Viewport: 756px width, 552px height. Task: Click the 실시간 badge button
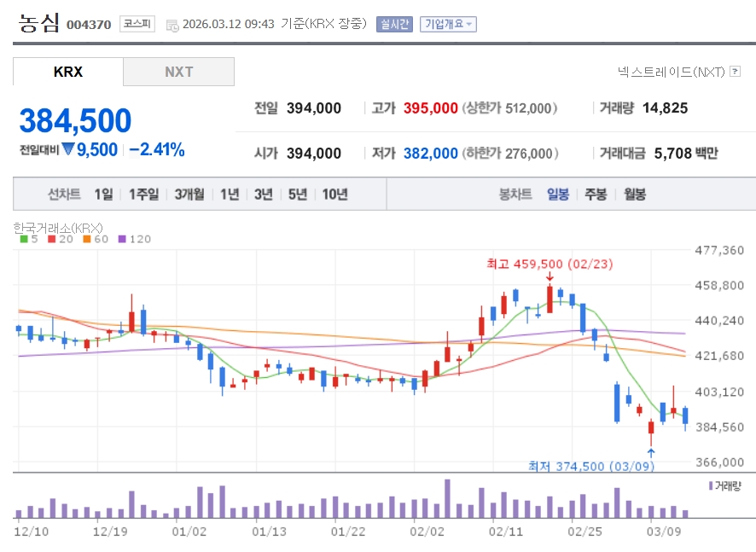click(x=394, y=24)
